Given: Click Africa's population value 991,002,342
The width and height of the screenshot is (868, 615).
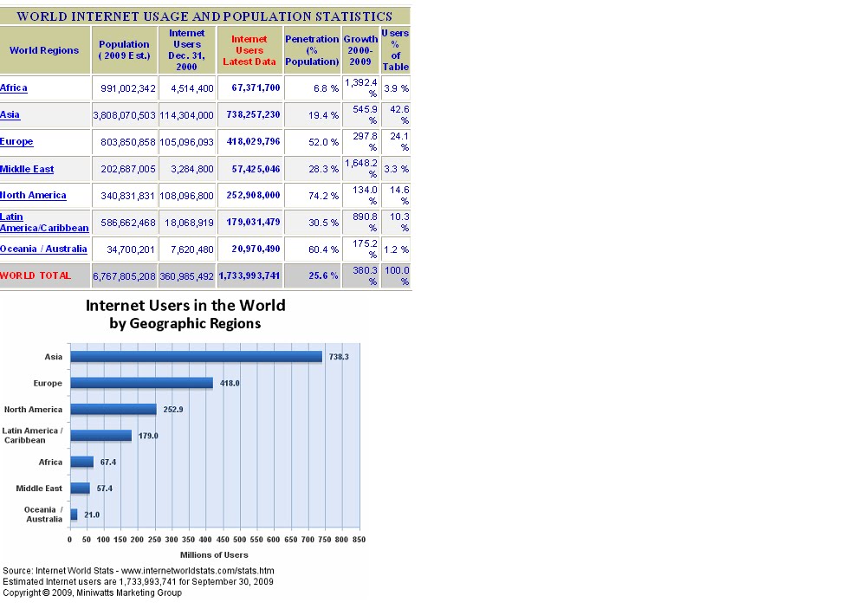Looking at the screenshot, I should click(128, 88).
